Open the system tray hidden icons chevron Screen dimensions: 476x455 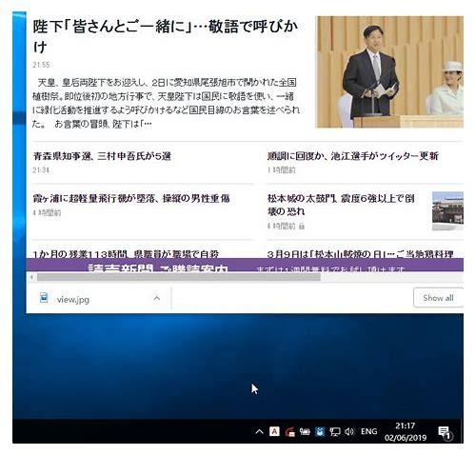(259, 431)
